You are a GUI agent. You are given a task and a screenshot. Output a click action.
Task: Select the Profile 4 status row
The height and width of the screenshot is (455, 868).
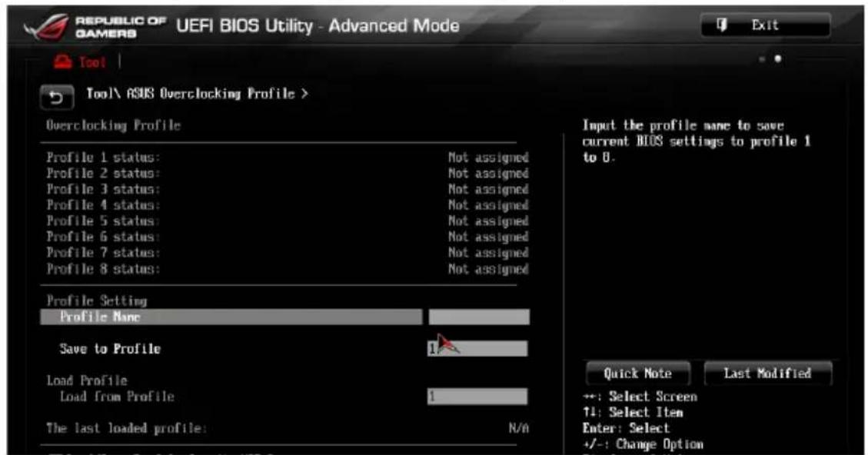point(288,205)
